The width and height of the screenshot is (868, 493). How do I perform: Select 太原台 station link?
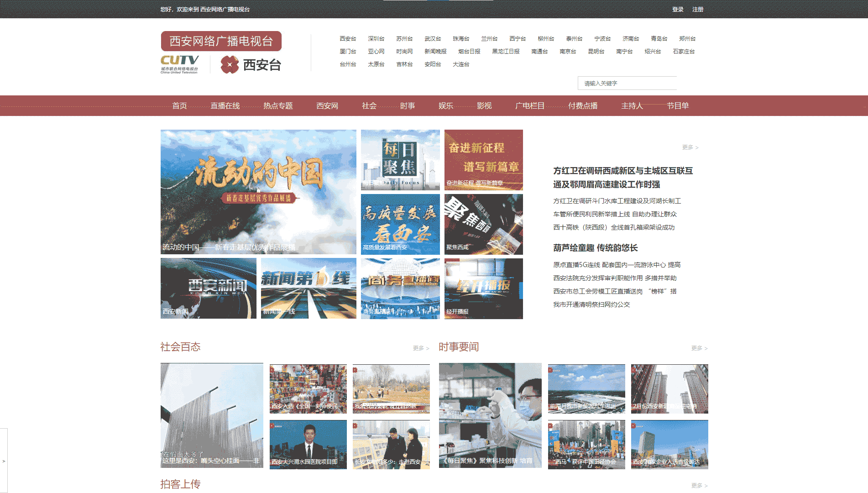(x=376, y=64)
